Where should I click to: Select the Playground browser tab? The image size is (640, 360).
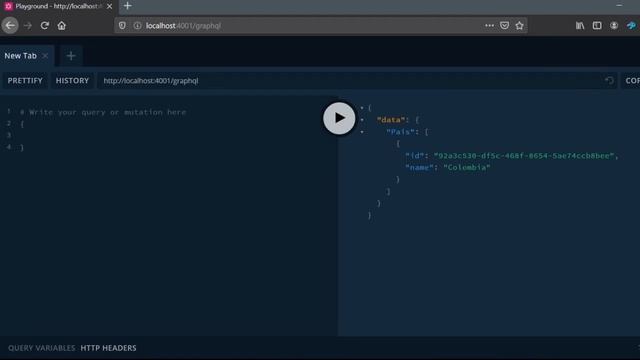pyautogui.click(x=56, y=6)
